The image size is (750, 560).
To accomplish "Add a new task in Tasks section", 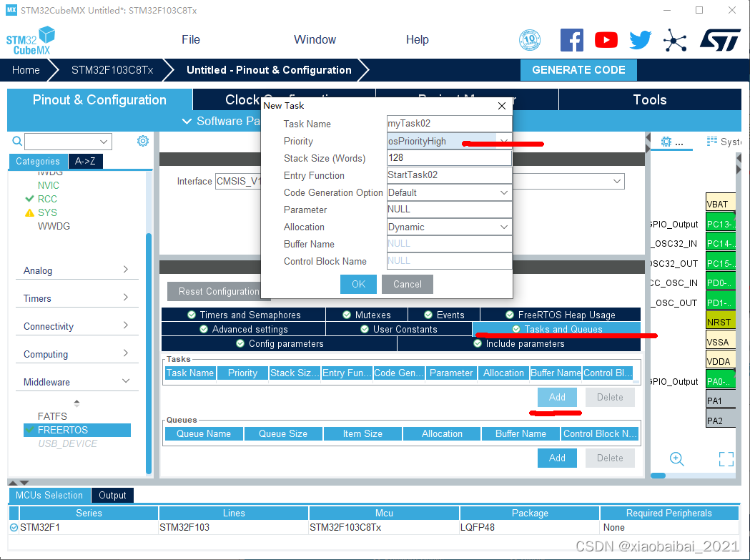I will tap(557, 397).
